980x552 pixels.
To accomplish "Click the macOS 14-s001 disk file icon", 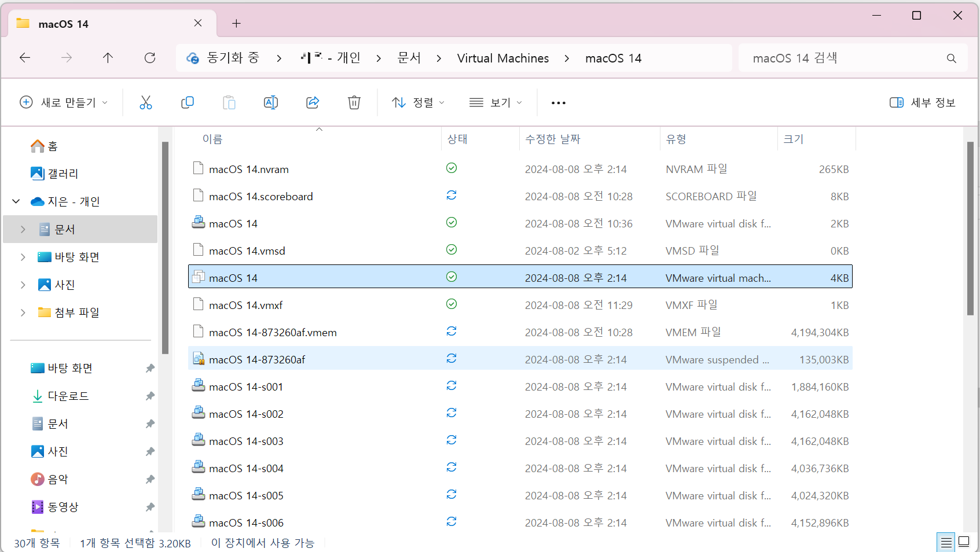I will point(199,386).
